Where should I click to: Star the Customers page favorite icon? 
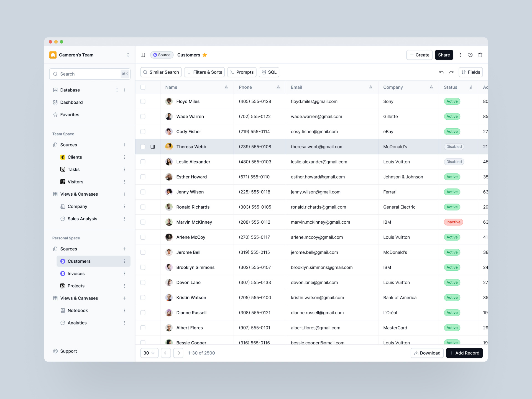205,55
